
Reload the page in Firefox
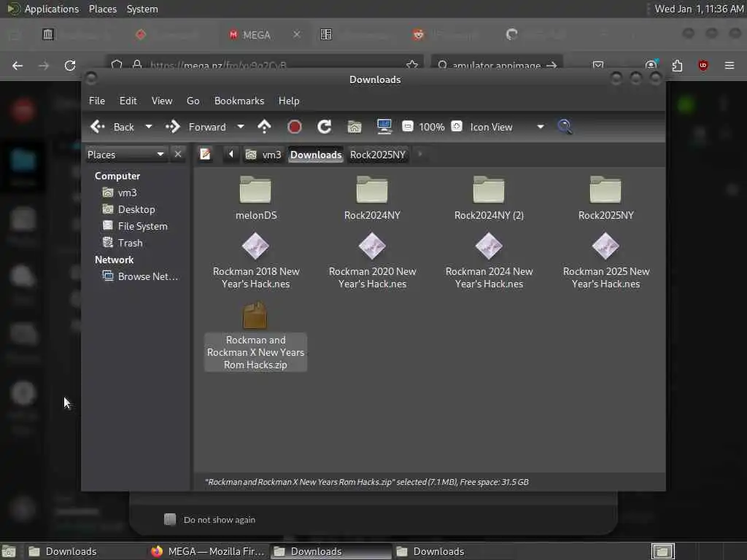70,65
